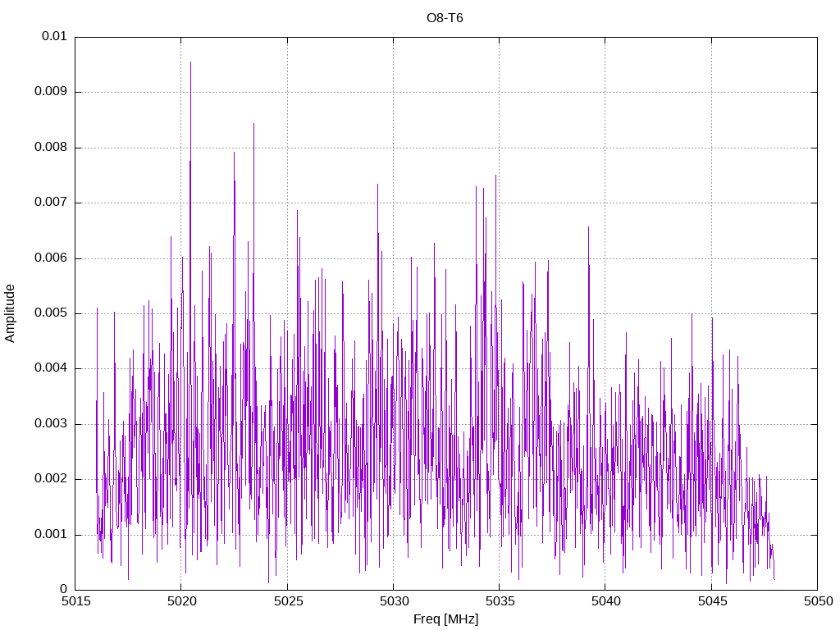
Task: Click the x-axis tick label 5045
Action: 712,601
